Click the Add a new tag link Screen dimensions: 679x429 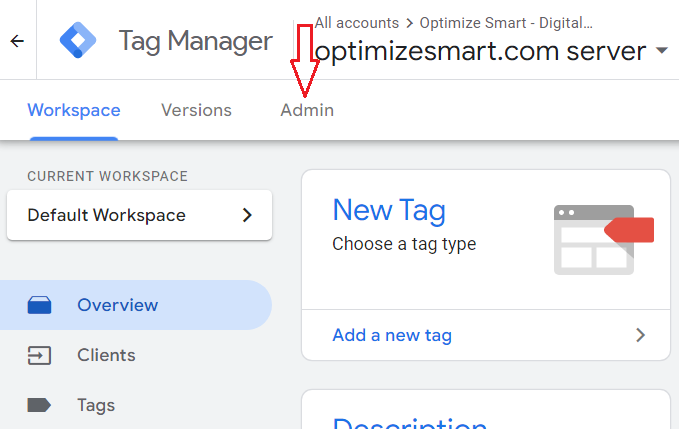pyautogui.click(x=392, y=335)
